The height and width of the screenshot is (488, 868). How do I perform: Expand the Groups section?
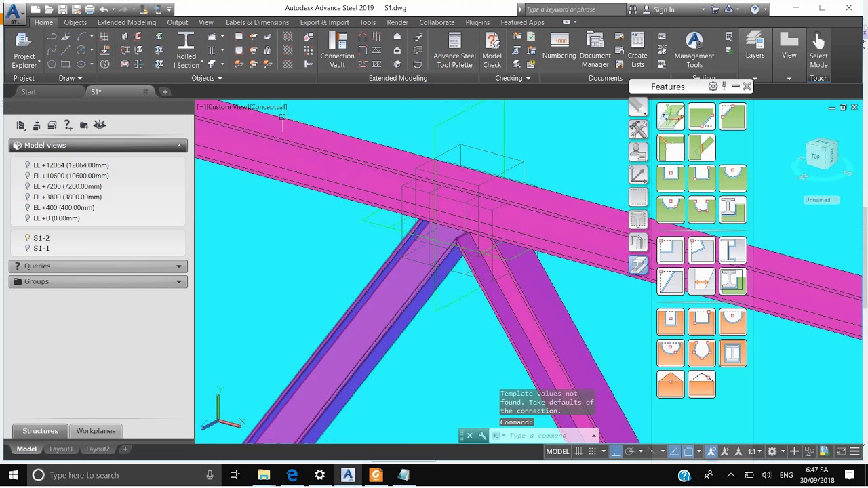pyautogui.click(x=98, y=281)
